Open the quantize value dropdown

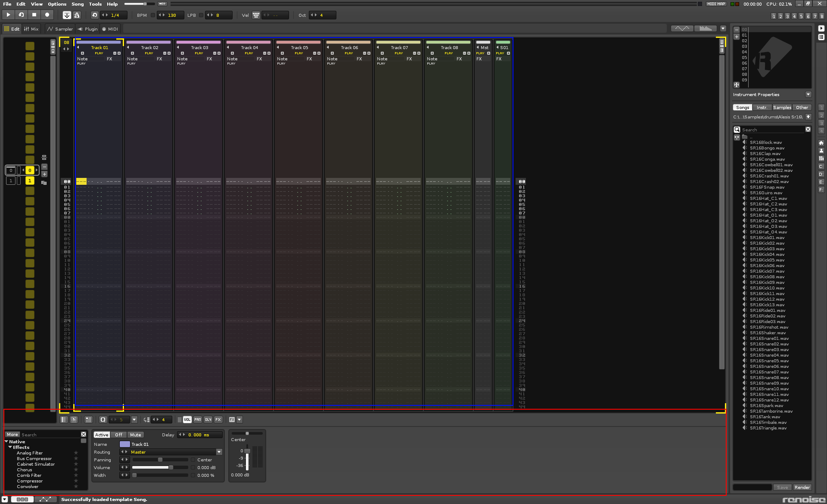[134, 420]
